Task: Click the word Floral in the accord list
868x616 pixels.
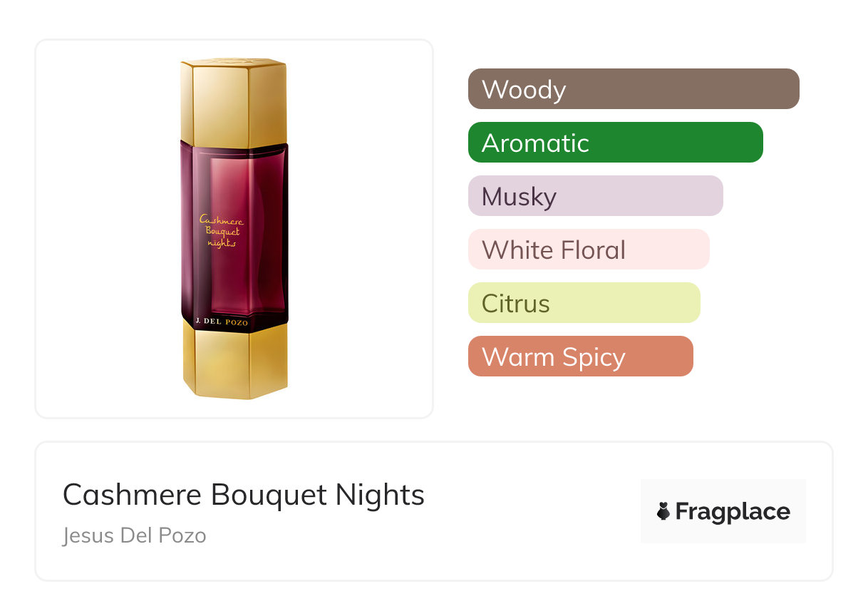Action: click(593, 250)
